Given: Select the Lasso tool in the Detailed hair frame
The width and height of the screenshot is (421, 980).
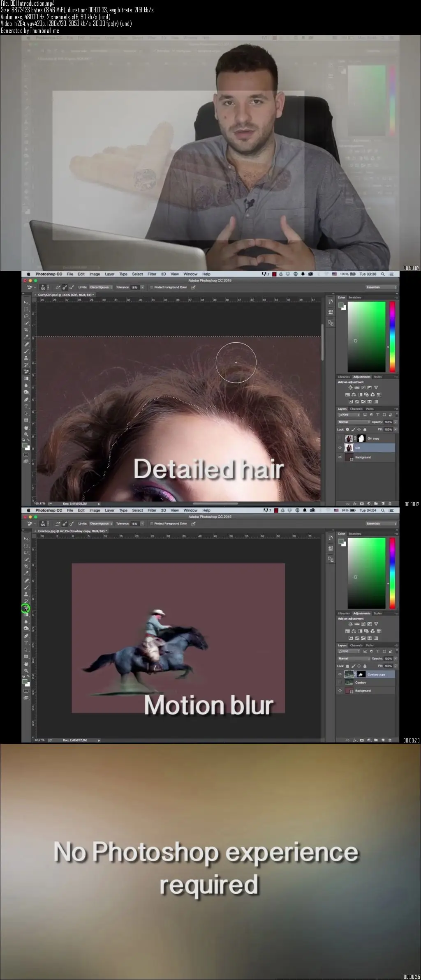Looking at the screenshot, I should (x=26, y=316).
